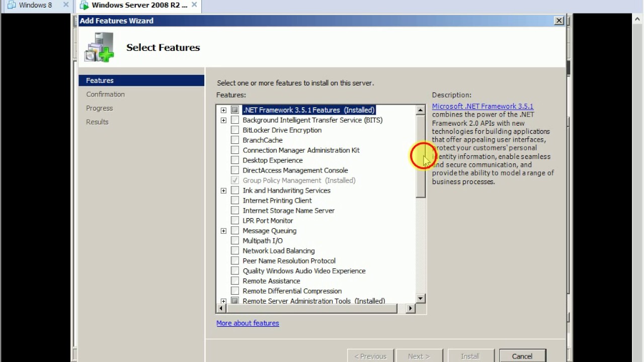
Task: Check Background Intelligent Transfer Service (BITS)
Action: click(x=235, y=120)
